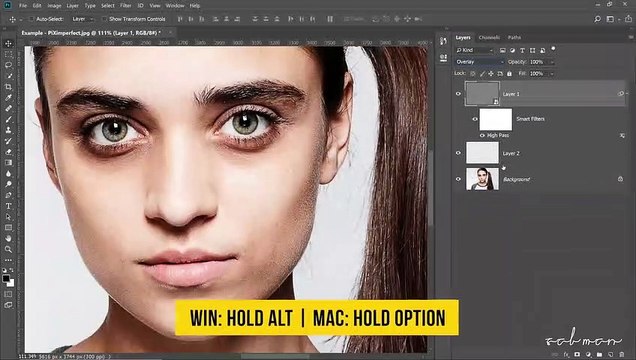Image resolution: width=636 pixels, height=360 pixels.
Task: Open the Opacity slider dropdown arrow
Action: point(552,62)
